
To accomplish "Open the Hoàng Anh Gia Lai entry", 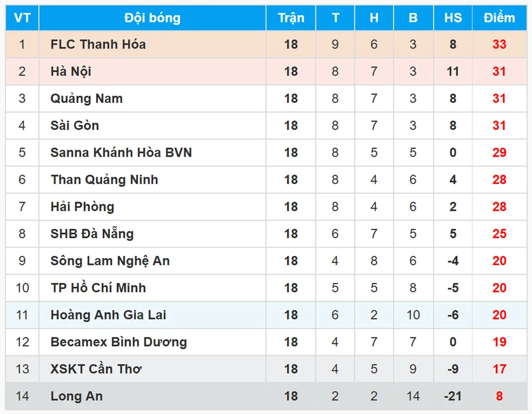I will [108, 315].
